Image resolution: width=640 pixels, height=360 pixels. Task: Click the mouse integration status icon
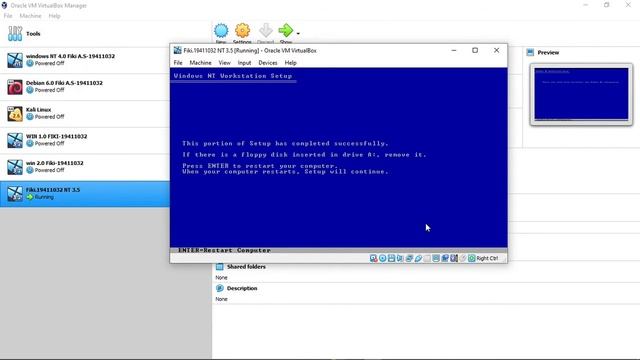point(463,258)
